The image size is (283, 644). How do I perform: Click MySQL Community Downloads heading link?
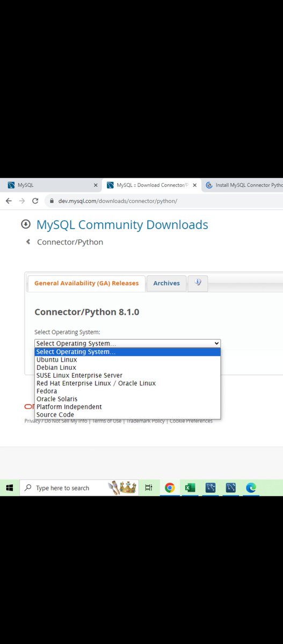pos(122,225)
